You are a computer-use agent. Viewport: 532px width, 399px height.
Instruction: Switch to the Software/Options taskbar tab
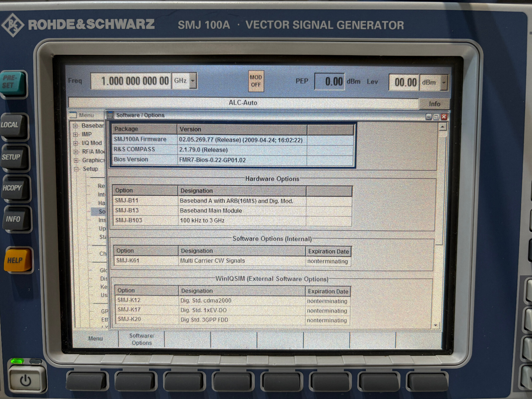pyautogui.click(x=142, y=339)
